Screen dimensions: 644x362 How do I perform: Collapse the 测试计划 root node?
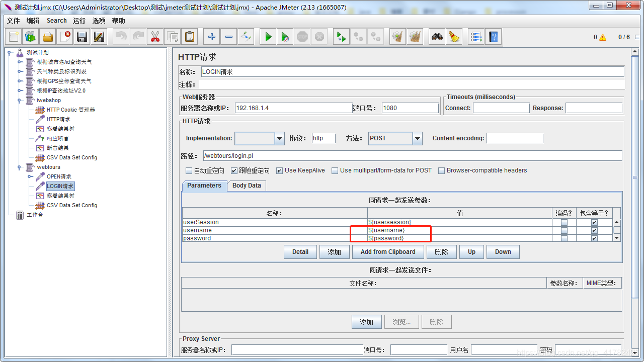click(x=10, y=52)
